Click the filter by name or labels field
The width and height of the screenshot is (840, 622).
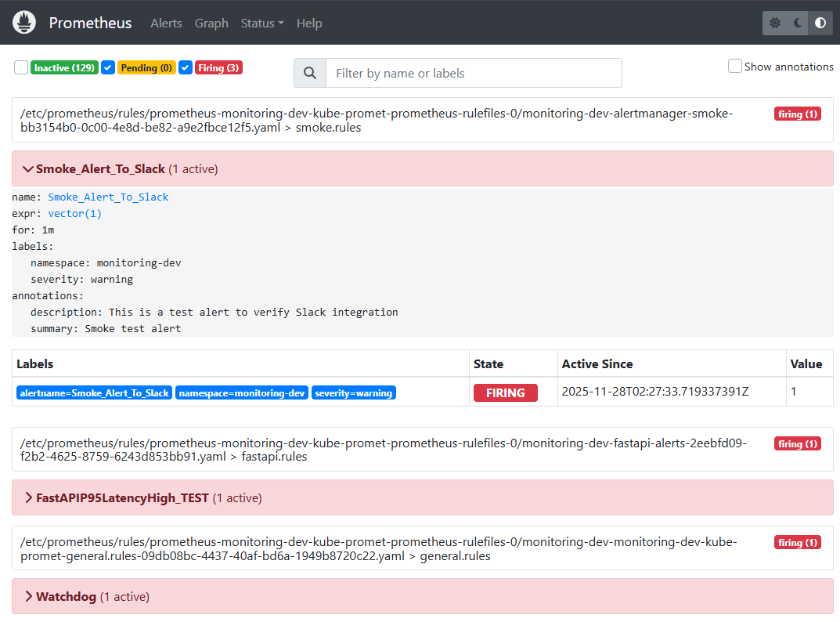tap(474, 73)
